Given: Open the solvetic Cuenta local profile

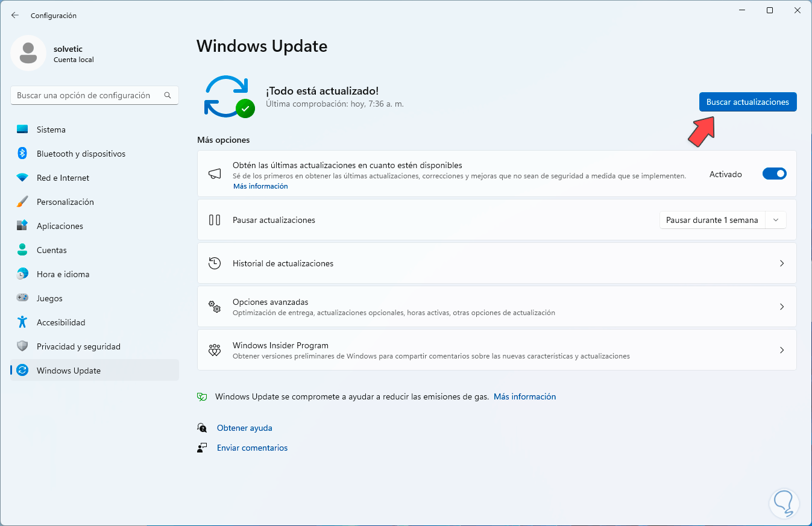Looking at the screenshot, I should click(x=53, y=53).
